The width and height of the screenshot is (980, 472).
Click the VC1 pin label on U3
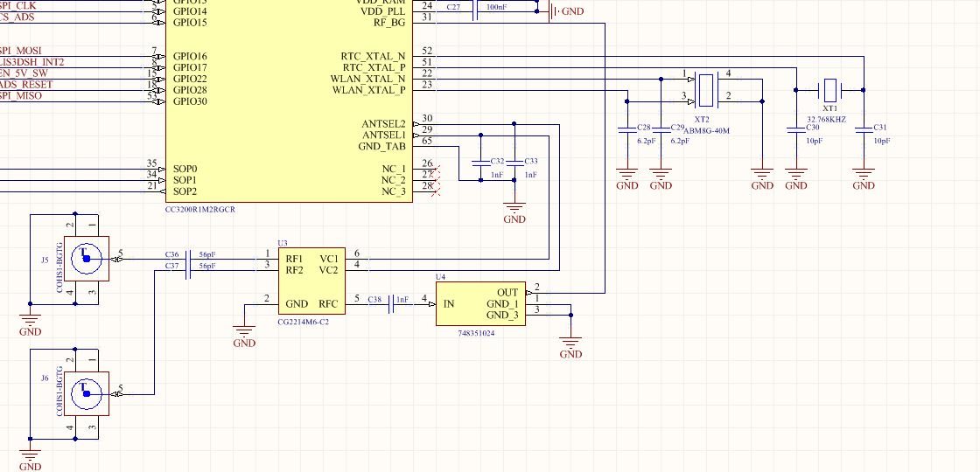(x=329, y=259)
